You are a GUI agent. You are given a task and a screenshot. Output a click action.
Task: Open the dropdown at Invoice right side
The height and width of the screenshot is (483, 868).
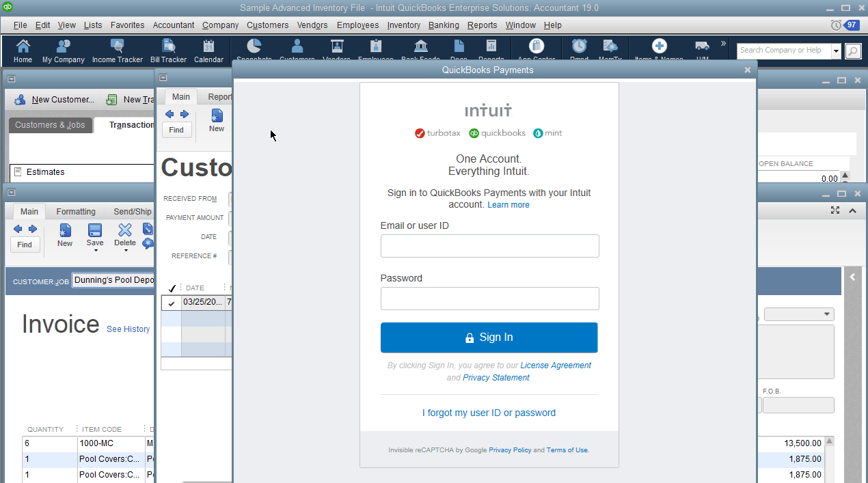(799, 314)
